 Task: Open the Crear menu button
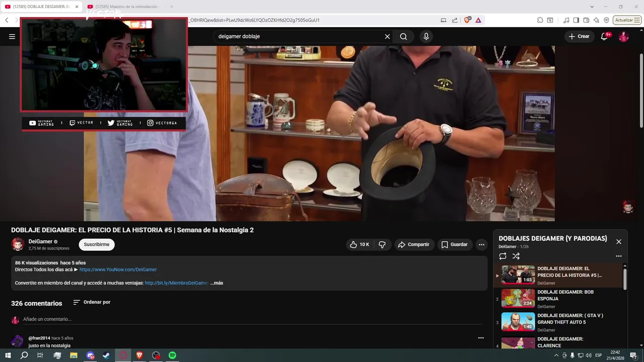pos(579,36)
